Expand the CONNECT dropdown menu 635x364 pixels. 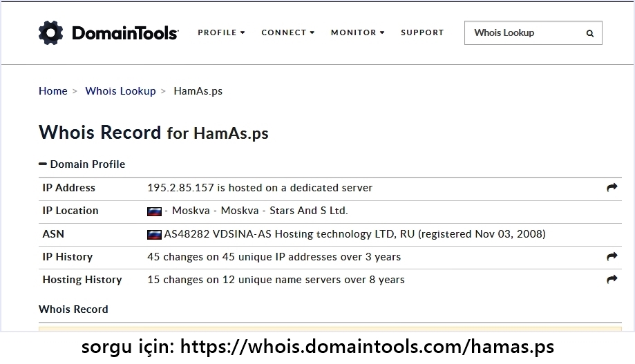pos(287,32)
